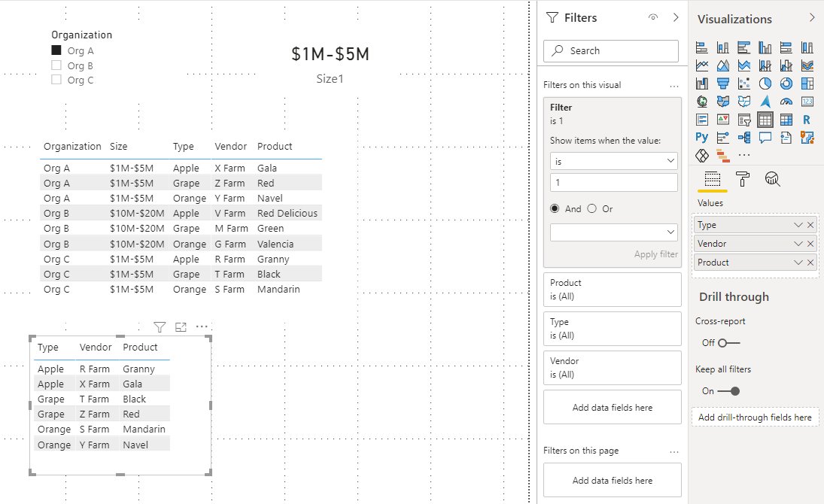Check the Org B slicer checkbox
Viewport: 824px width, 504px height.
56,65
